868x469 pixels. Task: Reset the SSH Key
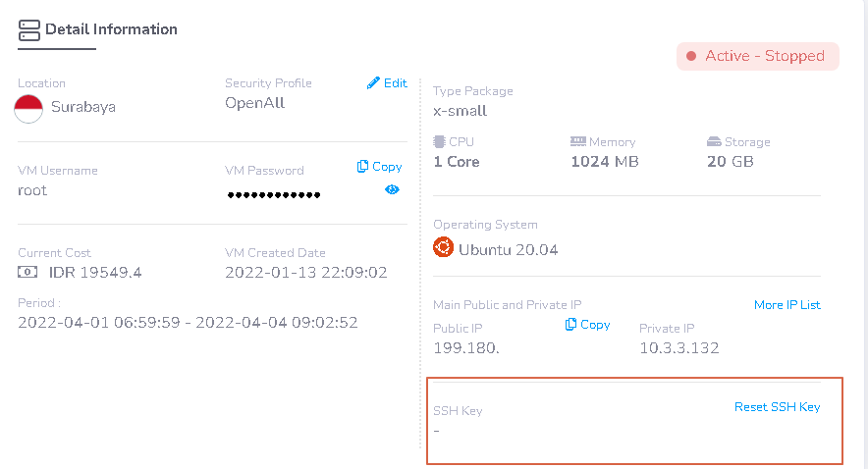click(x=777, y=407)
